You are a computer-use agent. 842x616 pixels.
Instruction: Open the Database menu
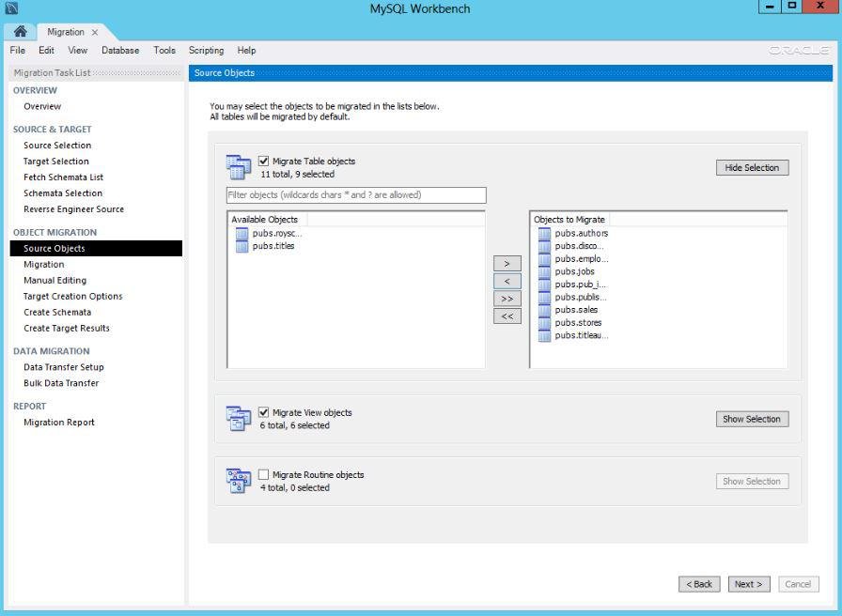(120, 51)
